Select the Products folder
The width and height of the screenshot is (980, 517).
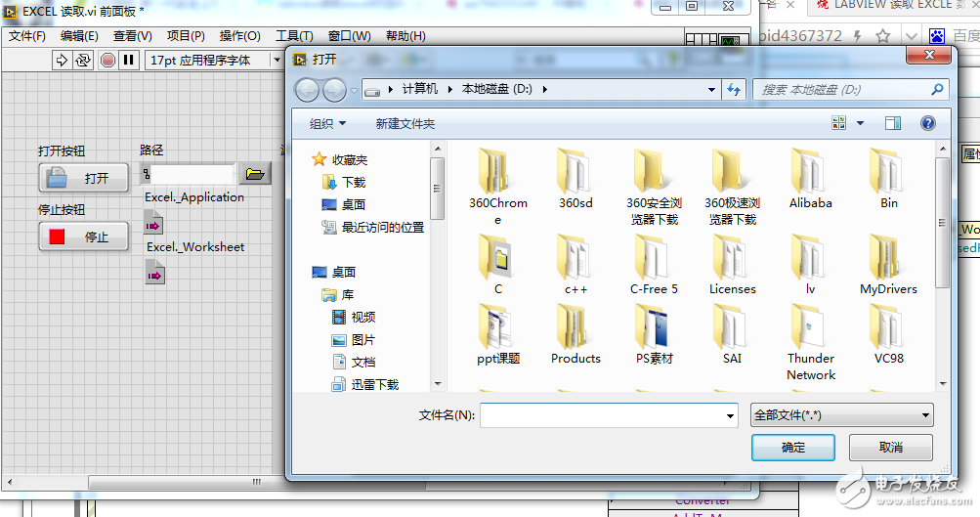(x=575, y=334)
